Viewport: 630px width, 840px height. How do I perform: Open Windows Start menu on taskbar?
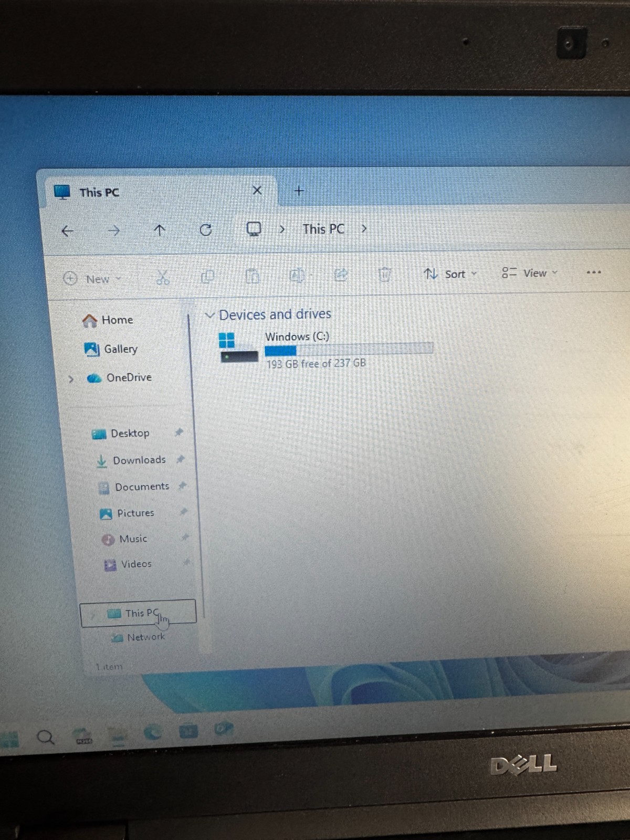9,740
